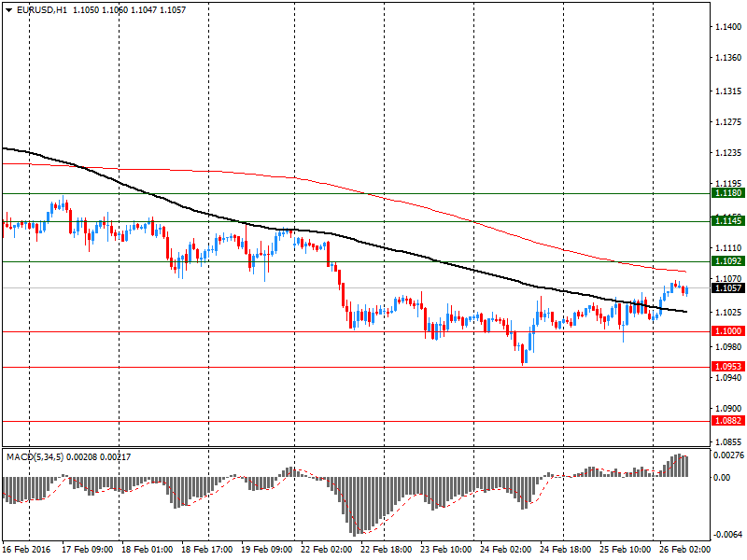747x560 pixels.
Task: Click the 1.1400 price scale value
Action: tap(729, 27)
